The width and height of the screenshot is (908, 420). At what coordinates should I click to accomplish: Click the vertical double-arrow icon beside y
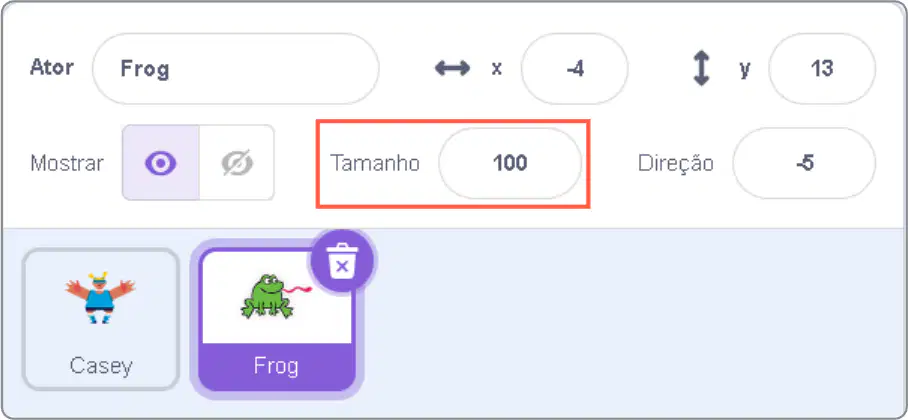click(701, 68)
